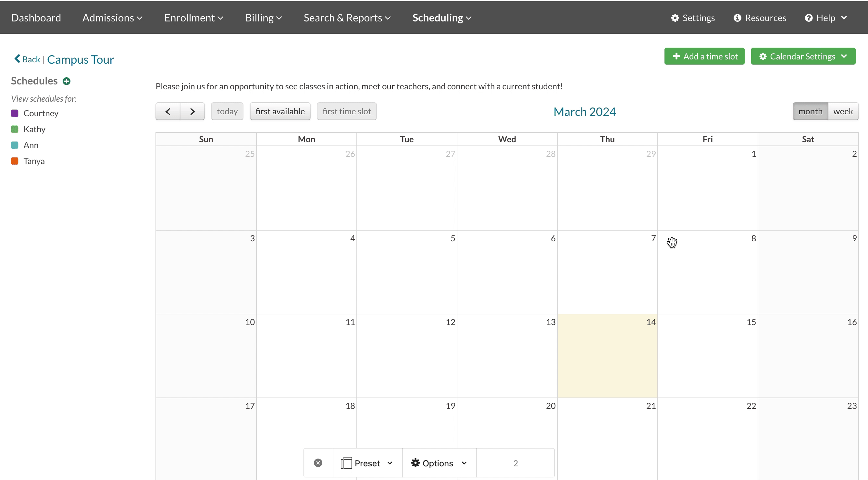This screenshot has width=868, height=480.
Task: Go to next month arrow
Action: [192, 111]
